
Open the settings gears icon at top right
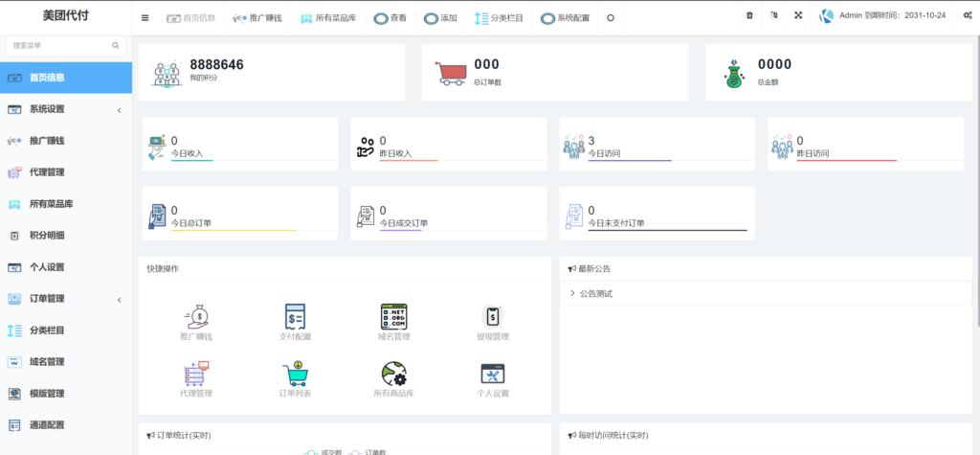click(967, 16)
